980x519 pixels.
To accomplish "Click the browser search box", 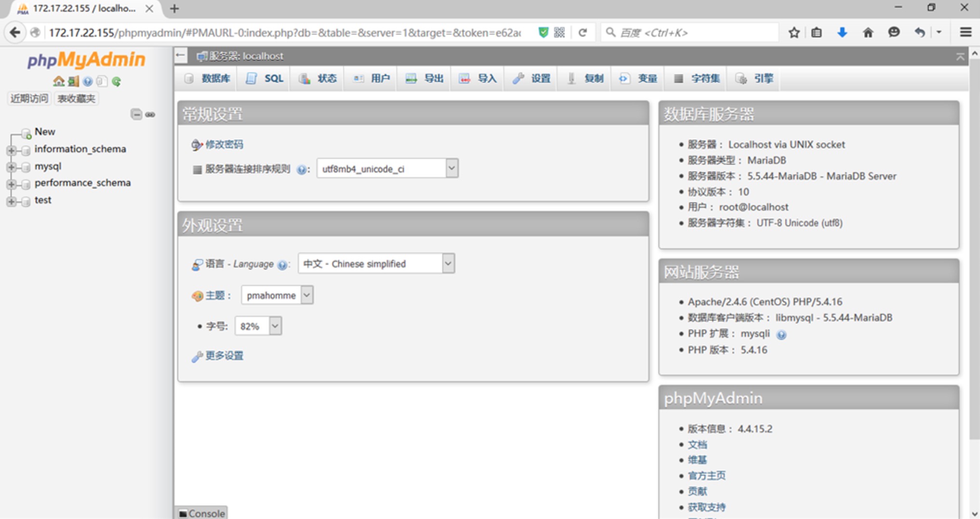I will (689, 32).
